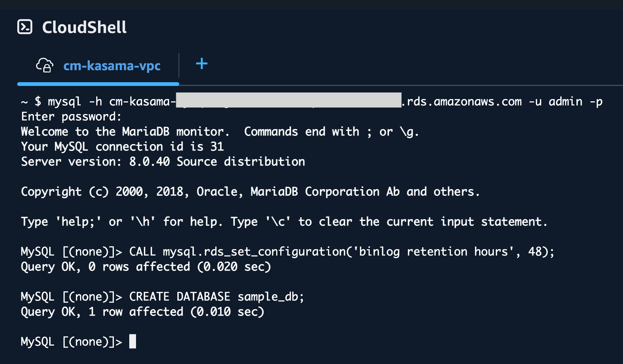The width and height of the screenshot is (623, 364).
Task: Click 'Your MySQL connection id is 31'
Action: 122,146
